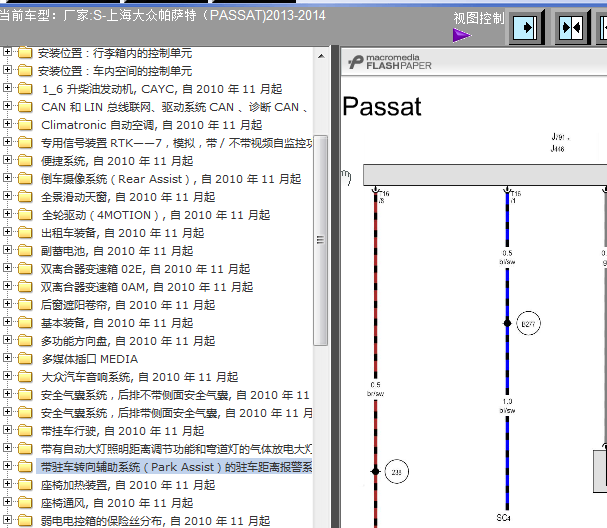Open 弱电电控箱的保险丝分布 entry
Viewport: 607px width, 528px height.
click(155, 521)
